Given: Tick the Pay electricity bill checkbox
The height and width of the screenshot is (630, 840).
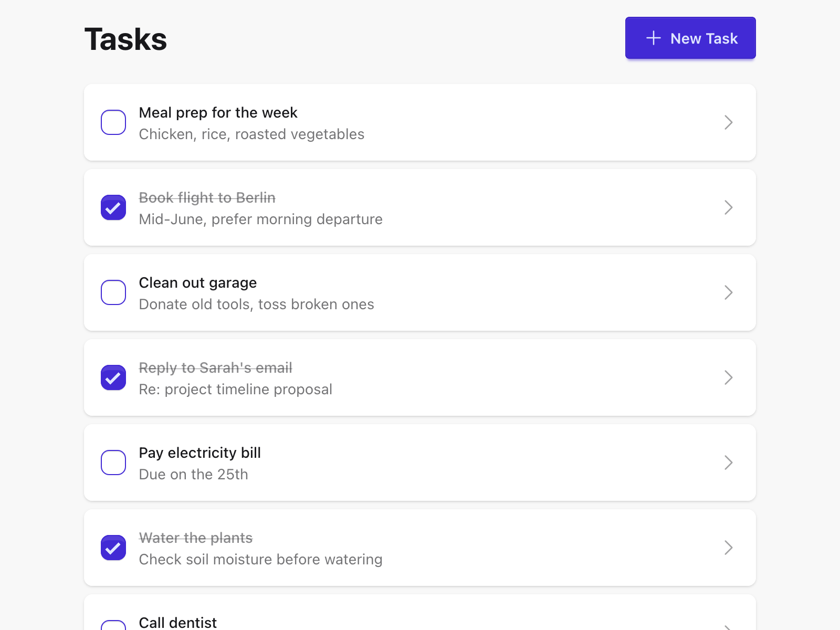Looking at the screenshot, I should tap(113, 463).
